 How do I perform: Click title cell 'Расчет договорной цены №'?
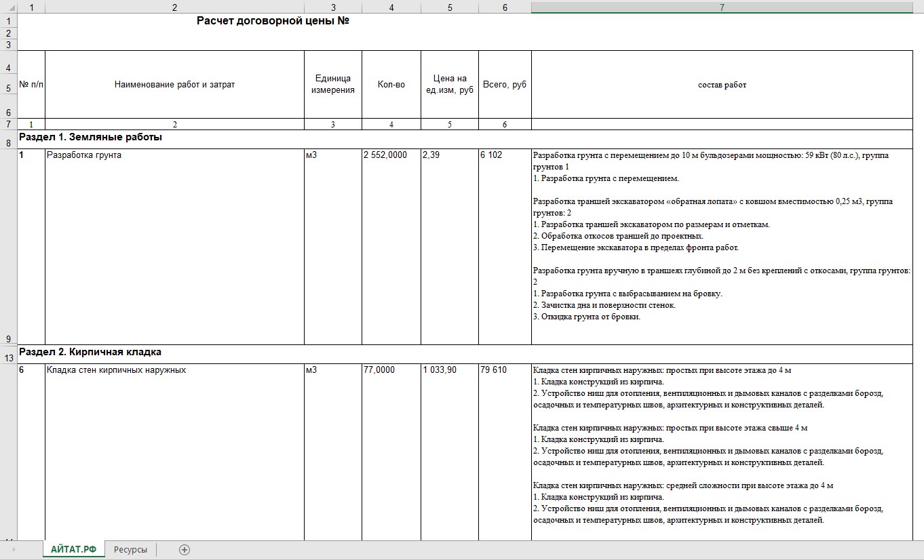273,20
